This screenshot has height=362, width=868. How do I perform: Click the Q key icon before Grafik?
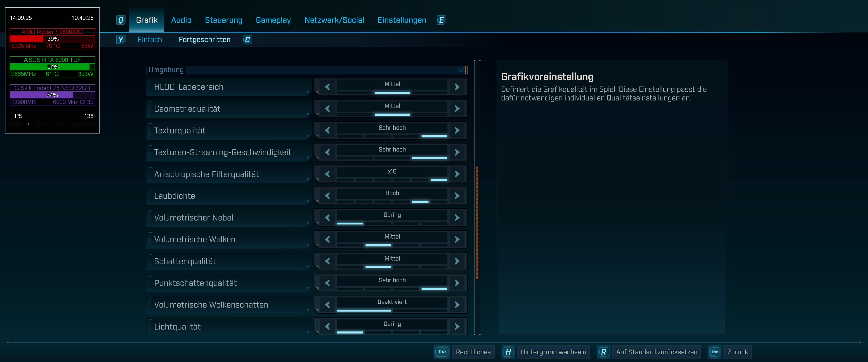click(121, 20)
